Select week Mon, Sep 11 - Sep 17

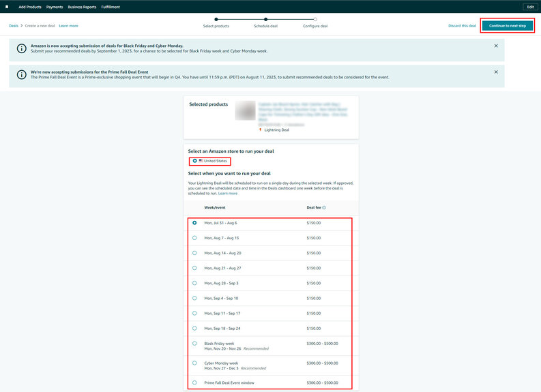[x=194, y=314]
